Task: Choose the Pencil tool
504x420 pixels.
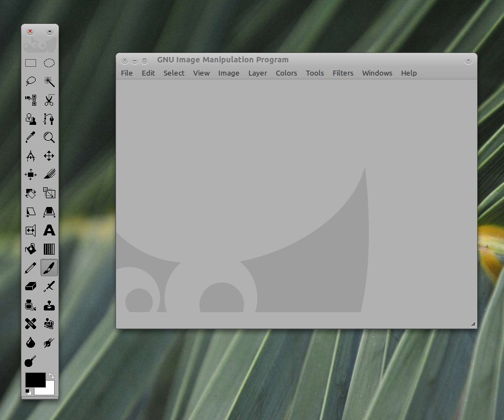Action: click(x=31, y=268)
